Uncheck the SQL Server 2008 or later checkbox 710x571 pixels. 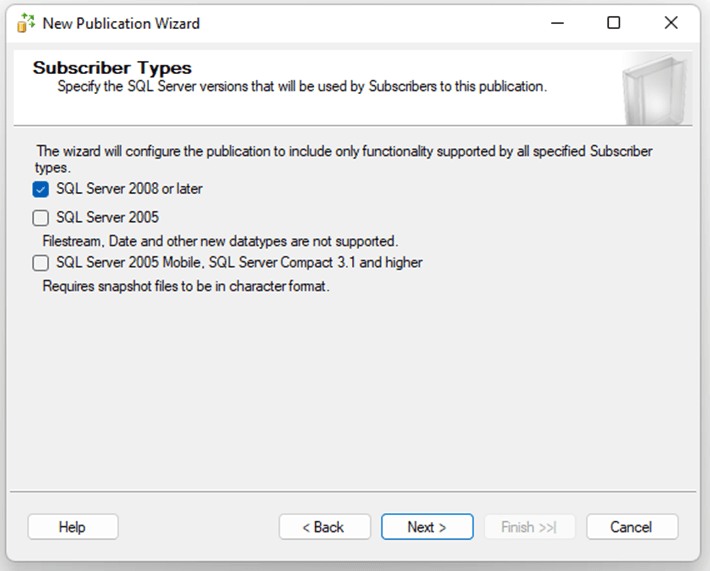click(40, 189)
